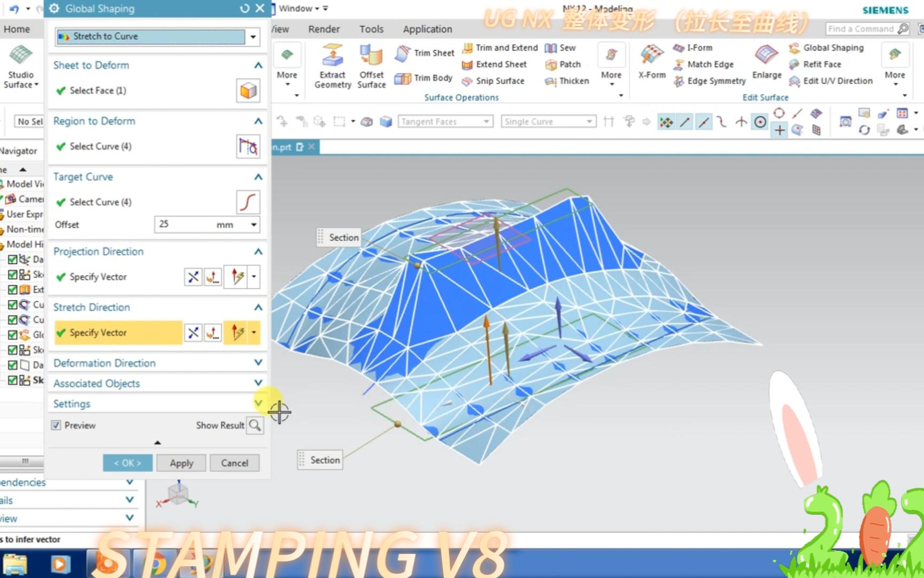
Task: Click the Extend Sheet tool
Action: pyautogui.click(x=495, y=64)
